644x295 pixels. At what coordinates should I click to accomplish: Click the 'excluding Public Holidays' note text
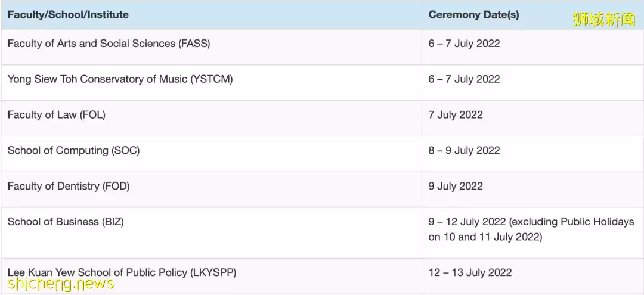click(572, 222)
